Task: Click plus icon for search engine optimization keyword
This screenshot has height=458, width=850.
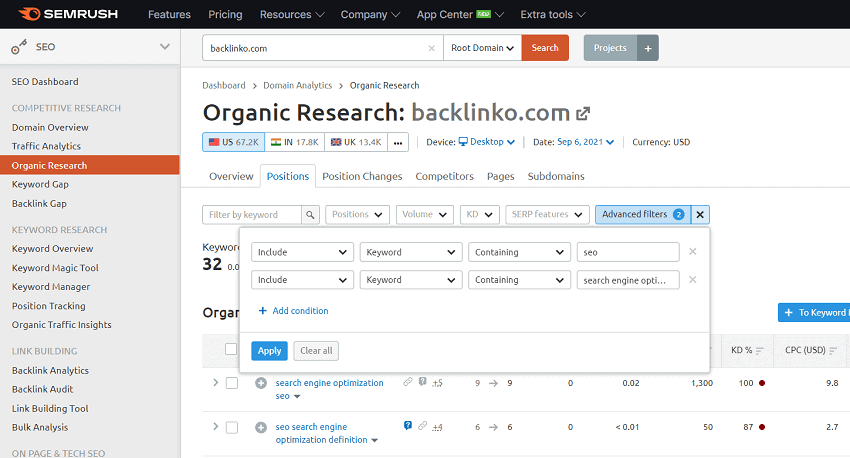Action: pos(261,383)
